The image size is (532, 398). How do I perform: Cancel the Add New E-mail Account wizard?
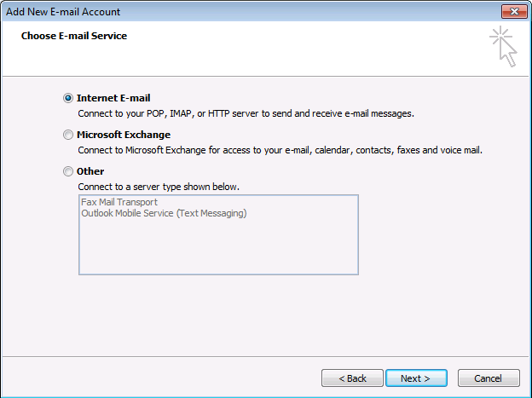coord(489,378)
